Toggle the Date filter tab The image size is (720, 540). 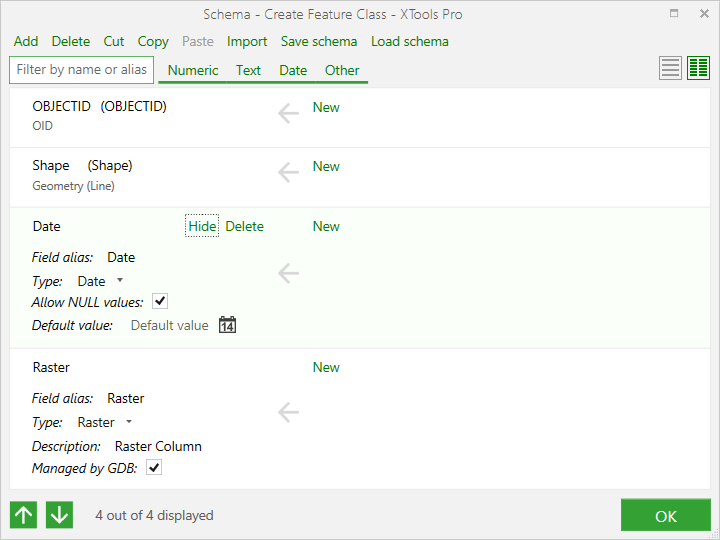[x=293, y=70]
